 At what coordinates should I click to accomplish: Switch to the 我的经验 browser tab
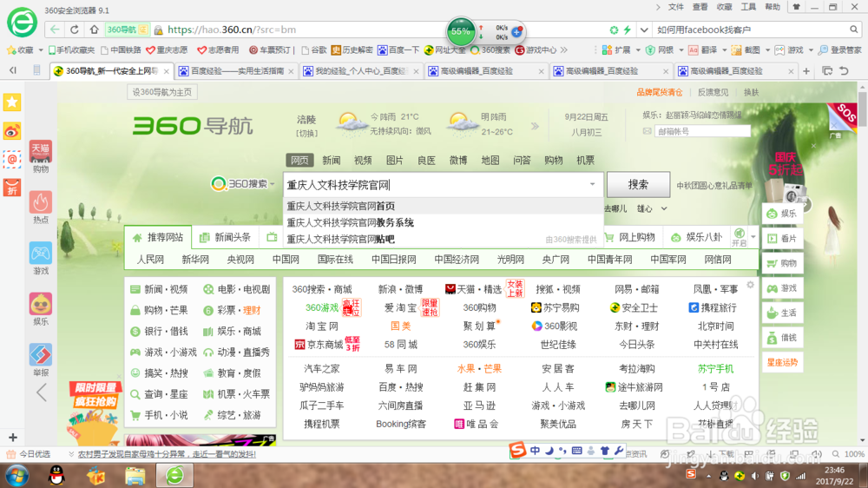pos(360,71)
